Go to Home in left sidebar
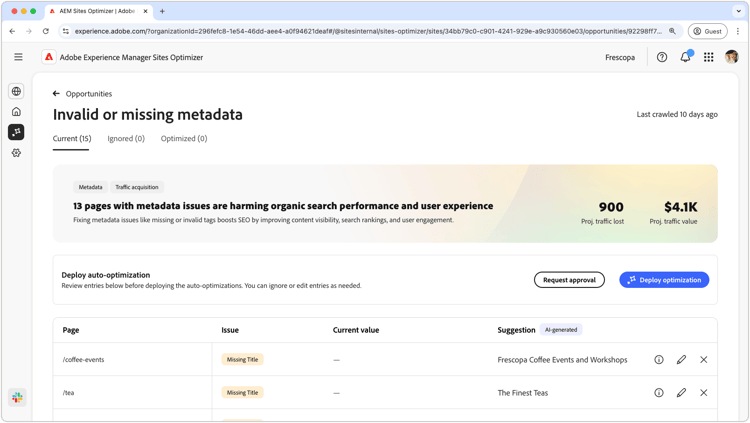This screenshot has width=750, height=423. coord(16,112)
